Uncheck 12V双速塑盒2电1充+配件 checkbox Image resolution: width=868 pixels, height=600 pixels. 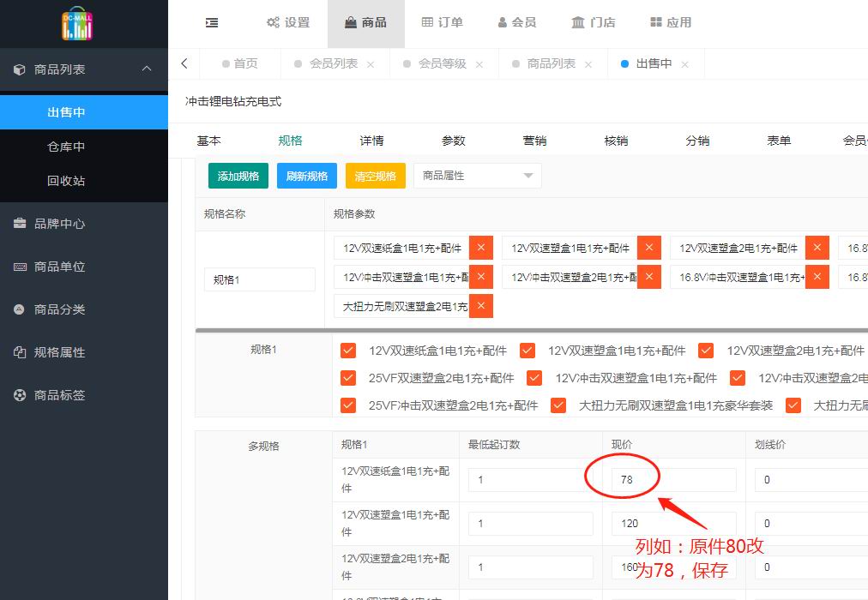[706, 351]
